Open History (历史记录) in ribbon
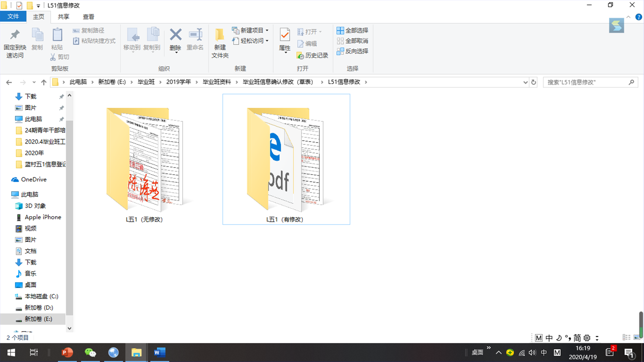 pyautogui.click(x=312, y=56)
